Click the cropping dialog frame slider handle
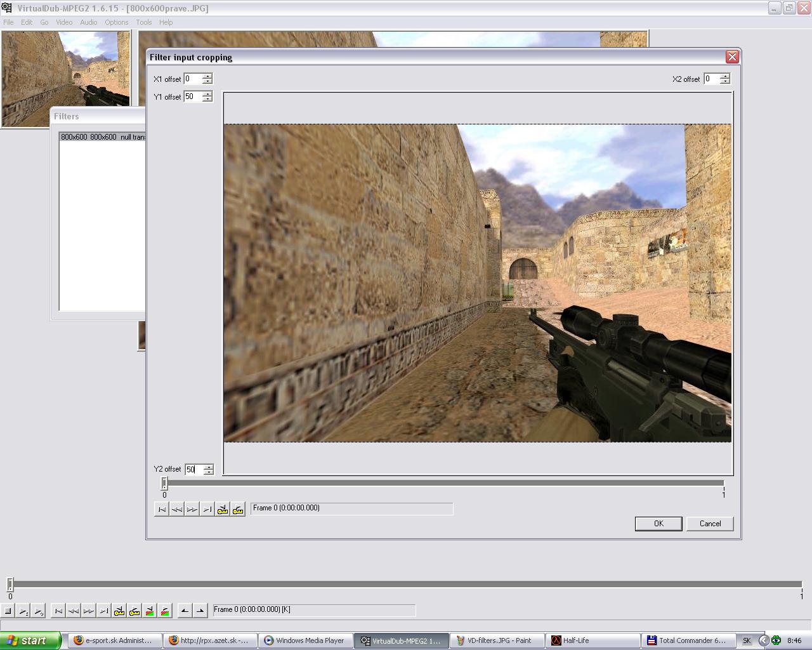 [164, 484]
